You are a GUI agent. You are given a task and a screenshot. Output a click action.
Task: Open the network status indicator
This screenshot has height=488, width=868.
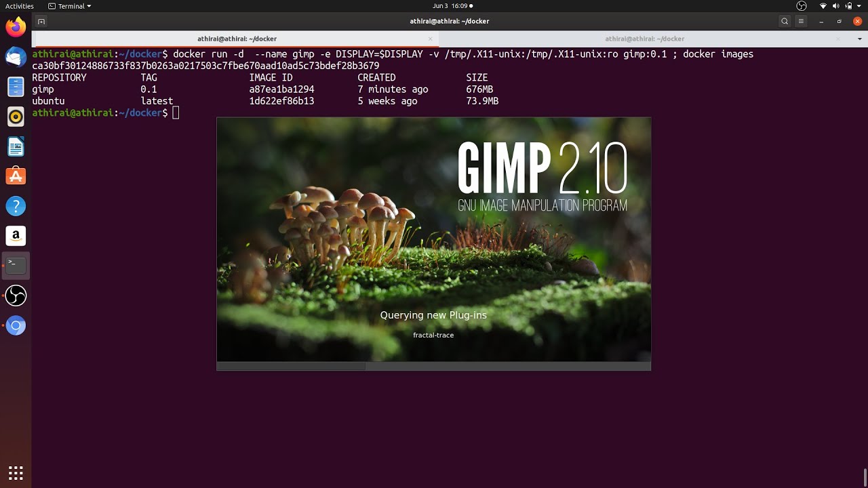tap(823, 6)
